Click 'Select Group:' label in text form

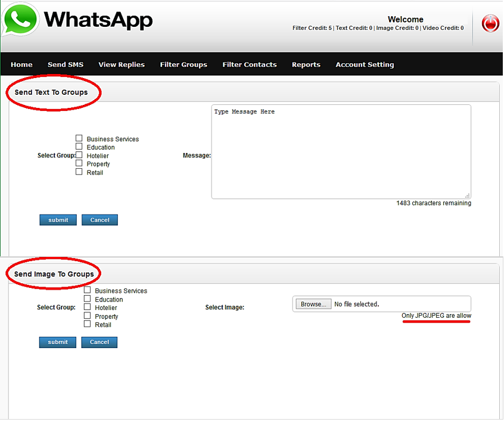56,156
